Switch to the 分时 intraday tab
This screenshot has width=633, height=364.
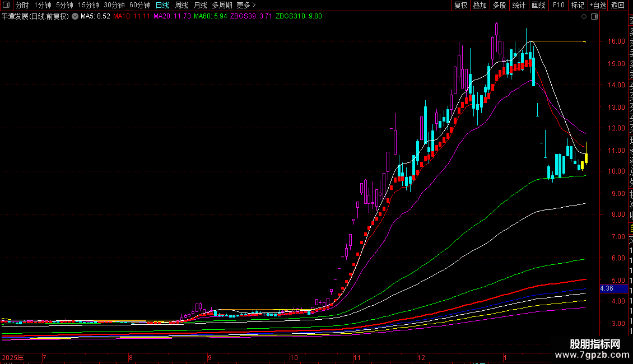click(22, 6)
